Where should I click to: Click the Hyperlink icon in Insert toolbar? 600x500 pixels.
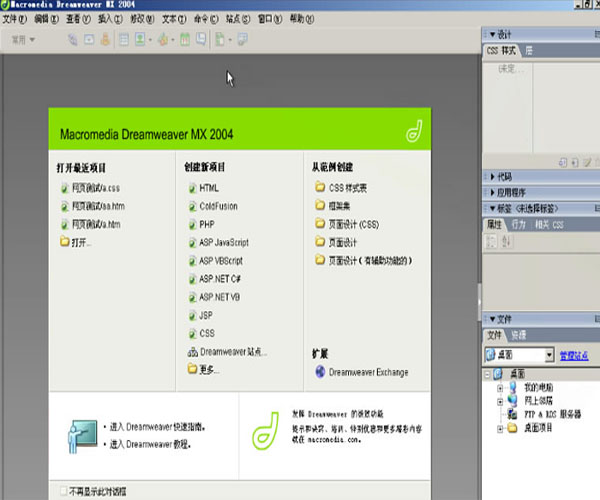(x=73, y=40)
